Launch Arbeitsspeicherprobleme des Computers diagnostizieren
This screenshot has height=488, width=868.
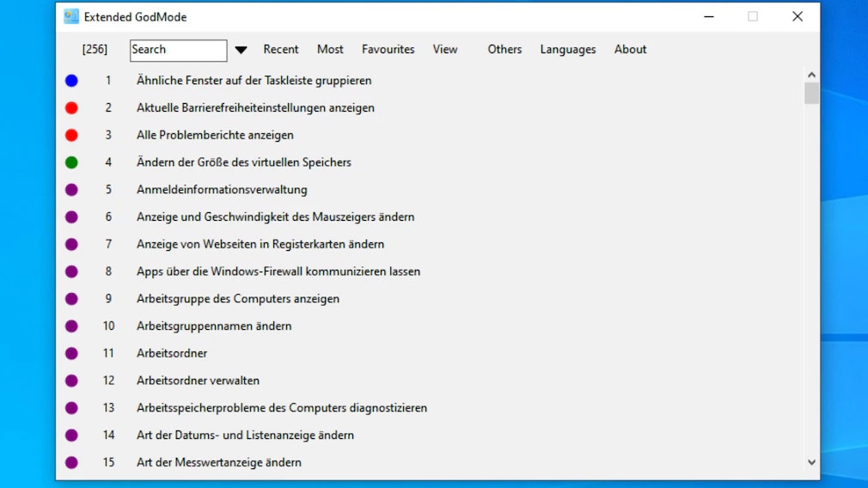tap(281, 408)
